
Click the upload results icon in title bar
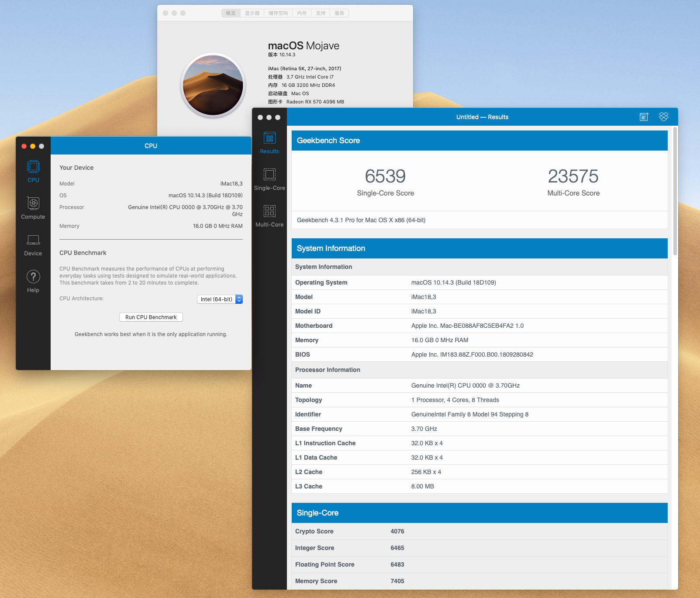[x=644, y=117]
